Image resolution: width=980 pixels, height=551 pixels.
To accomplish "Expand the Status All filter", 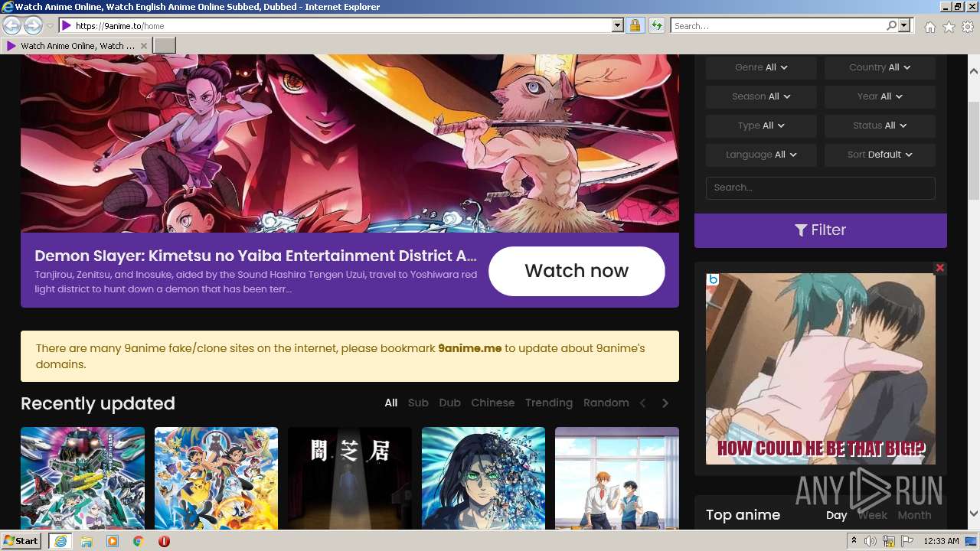I will [880, 126].
